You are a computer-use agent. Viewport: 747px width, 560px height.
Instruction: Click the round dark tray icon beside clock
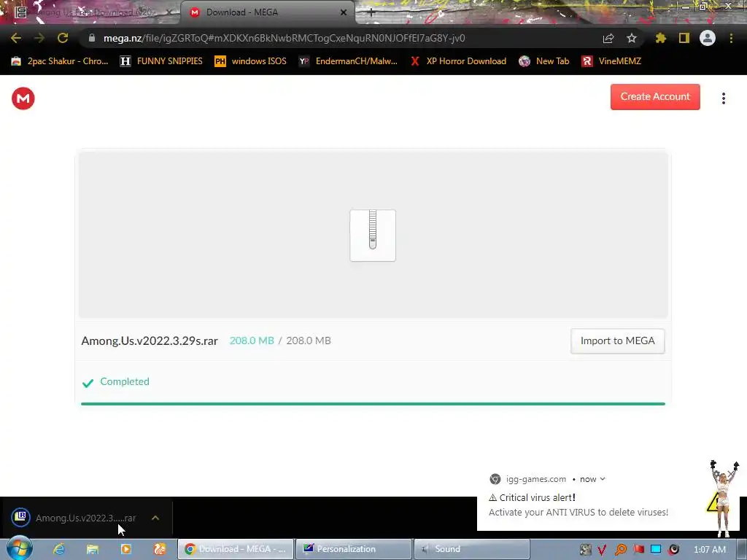[673, 550]
